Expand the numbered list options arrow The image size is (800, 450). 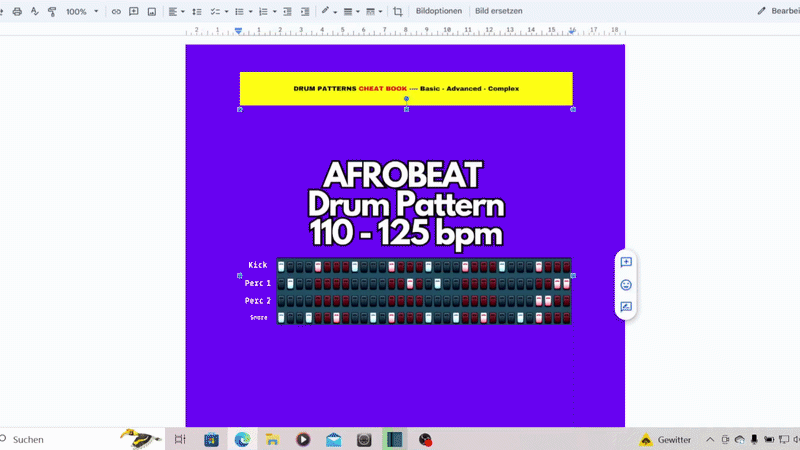pyautogui.click(x=274, y=11)
